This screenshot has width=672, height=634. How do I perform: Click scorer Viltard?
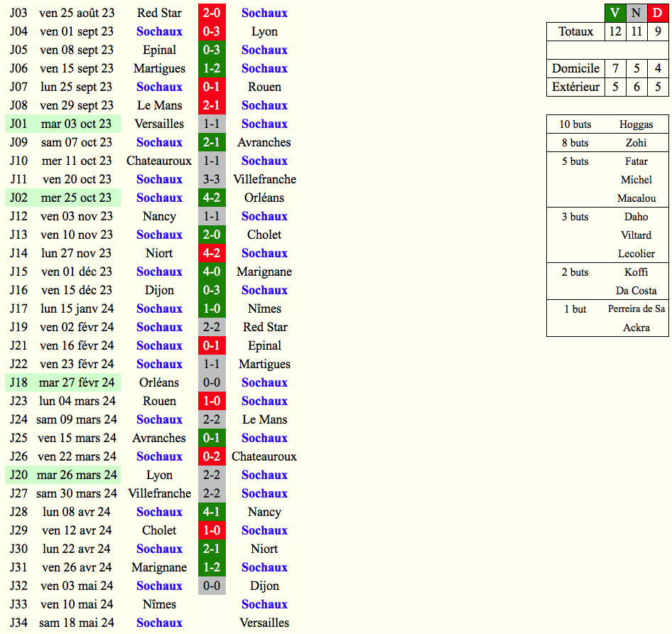[636, 235]
